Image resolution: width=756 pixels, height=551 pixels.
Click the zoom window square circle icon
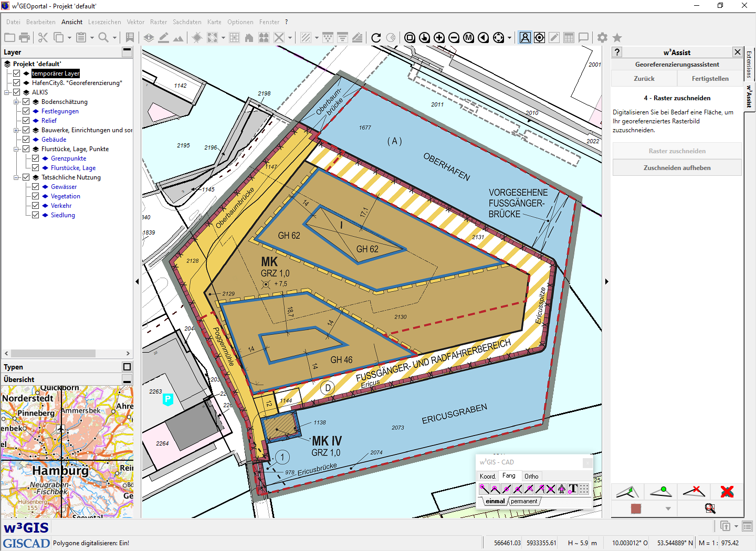pos(410,37)
